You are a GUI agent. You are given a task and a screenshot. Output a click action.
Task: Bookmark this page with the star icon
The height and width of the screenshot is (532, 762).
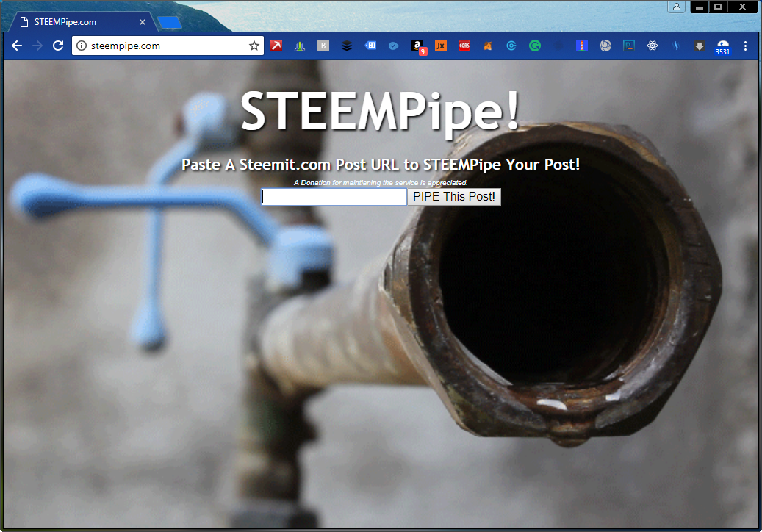[254, 46]
